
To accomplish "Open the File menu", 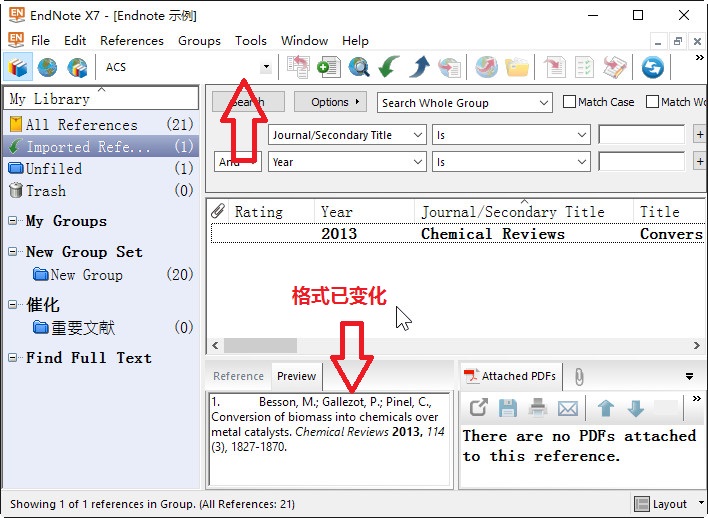I will (x=40, y=41).
